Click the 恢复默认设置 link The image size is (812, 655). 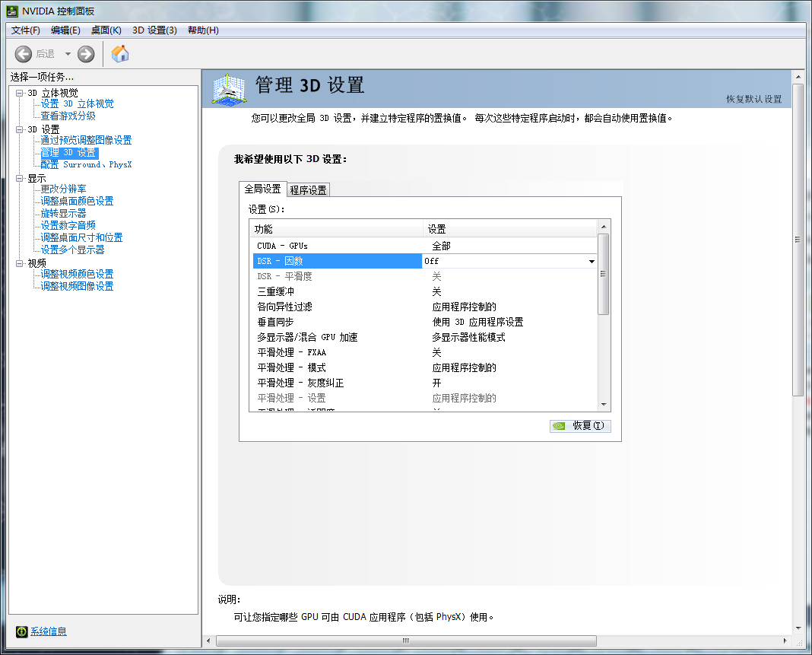coord(753,99)
